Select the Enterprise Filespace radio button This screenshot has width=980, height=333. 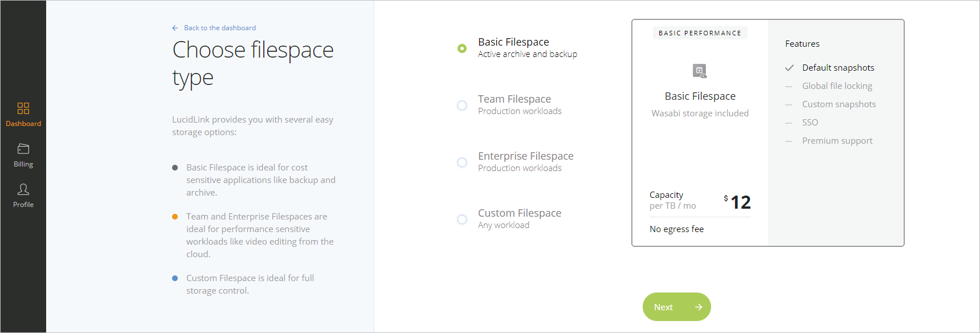pyautogui.click(x=462, y=163)
